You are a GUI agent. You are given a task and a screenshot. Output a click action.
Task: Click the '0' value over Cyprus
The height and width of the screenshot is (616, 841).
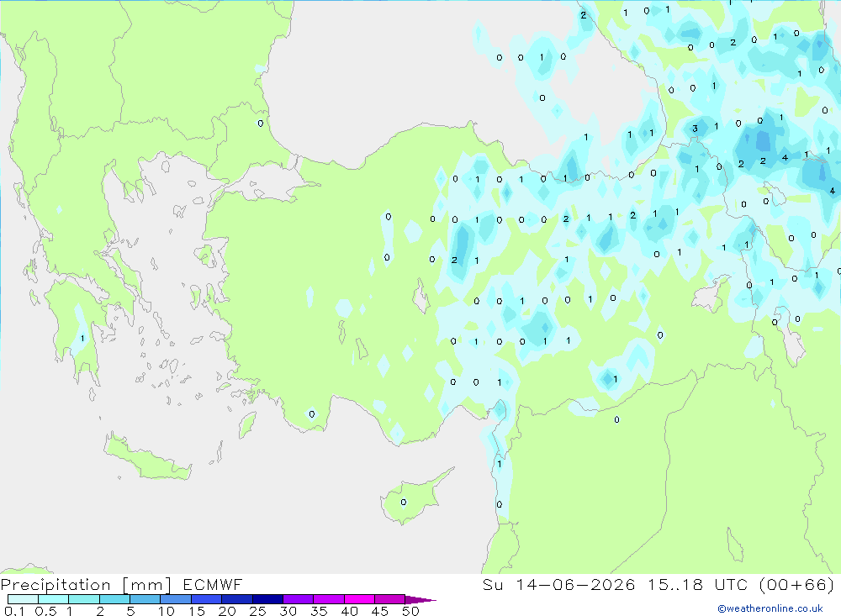pos(404,503)
